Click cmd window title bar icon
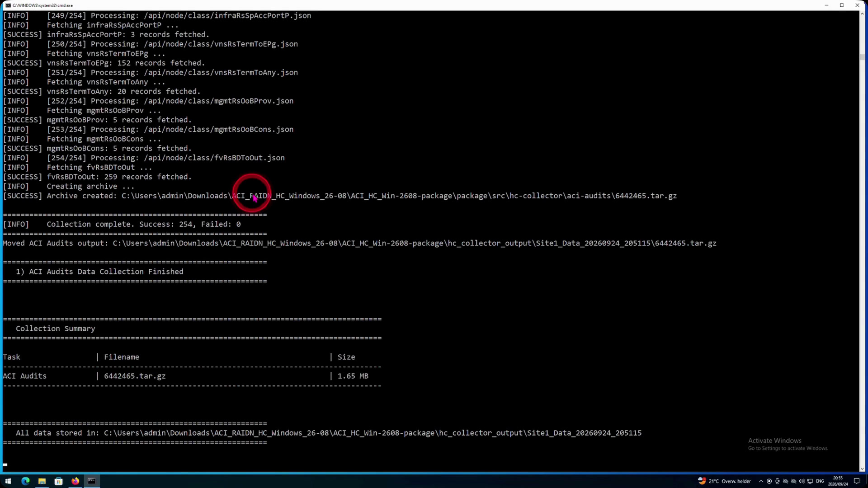Image resolution: width=868 pixels, height=488 pixels. [8, 5]
